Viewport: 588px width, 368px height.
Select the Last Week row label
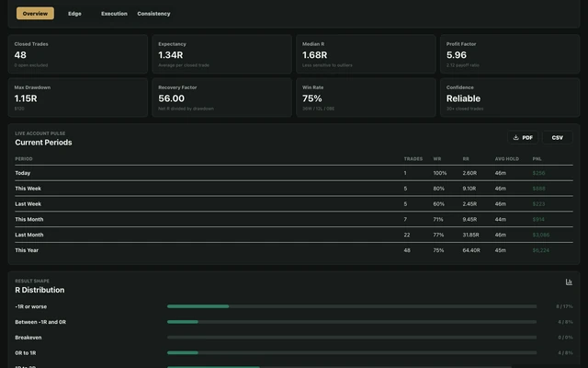pyautogui.click(x=28, y=204)
